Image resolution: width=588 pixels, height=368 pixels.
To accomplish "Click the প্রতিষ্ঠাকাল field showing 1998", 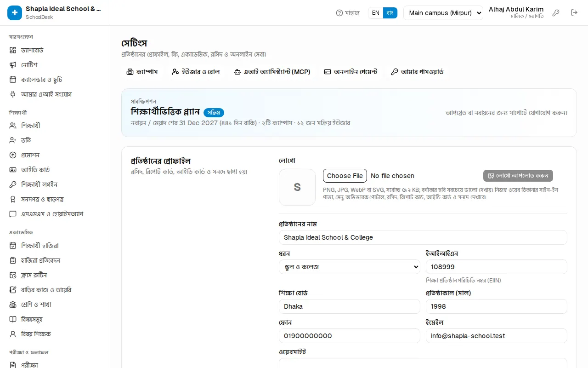I will point(497,306).
